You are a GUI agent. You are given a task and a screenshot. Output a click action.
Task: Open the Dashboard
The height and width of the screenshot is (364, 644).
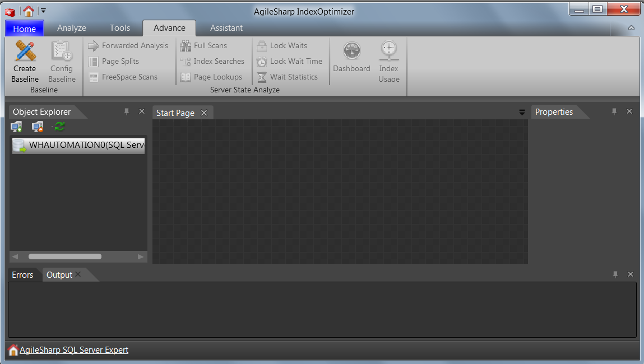tap(351, 58)
